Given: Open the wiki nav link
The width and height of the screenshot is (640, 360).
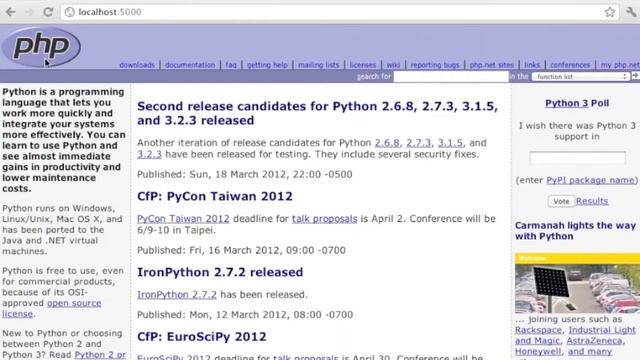Looking at the screenshot, I should coord(393,65).
